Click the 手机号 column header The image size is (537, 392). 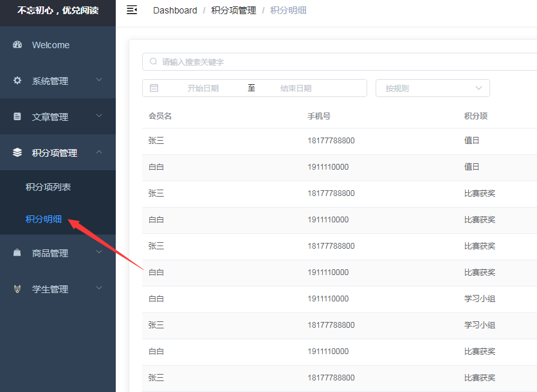(x=319, y=116)
